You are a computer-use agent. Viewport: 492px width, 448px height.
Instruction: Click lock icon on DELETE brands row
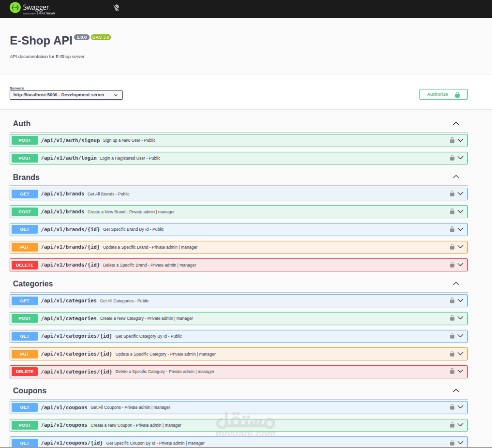coord(452,265)
